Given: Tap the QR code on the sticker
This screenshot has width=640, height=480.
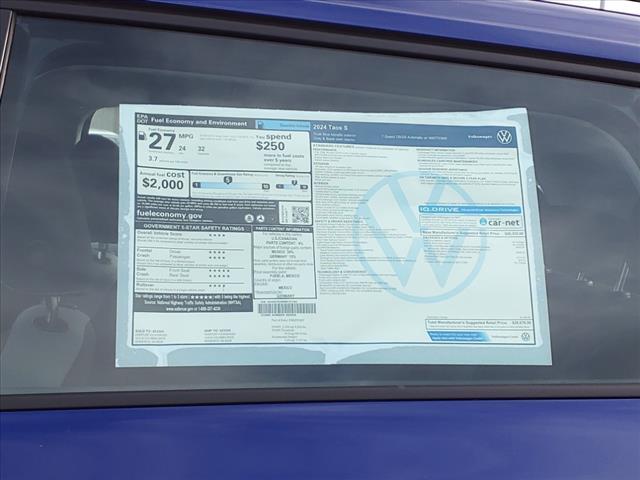Looking at the screenshot, I should click(300, 214).
